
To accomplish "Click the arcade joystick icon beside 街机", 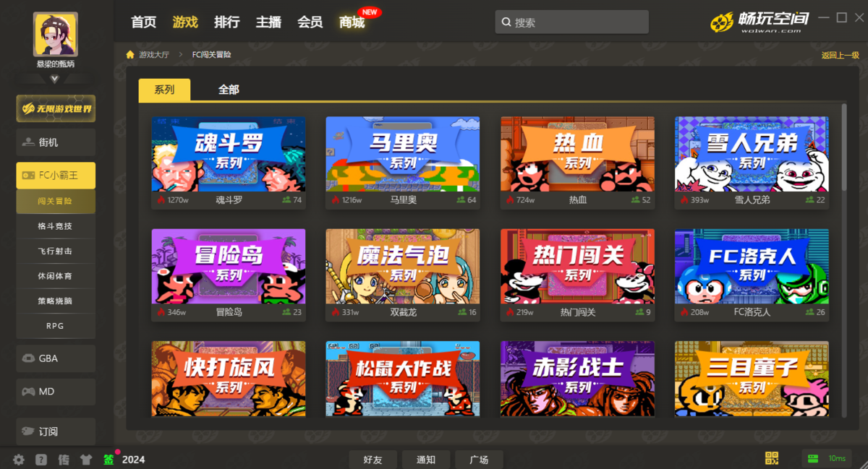I will 28,142.
